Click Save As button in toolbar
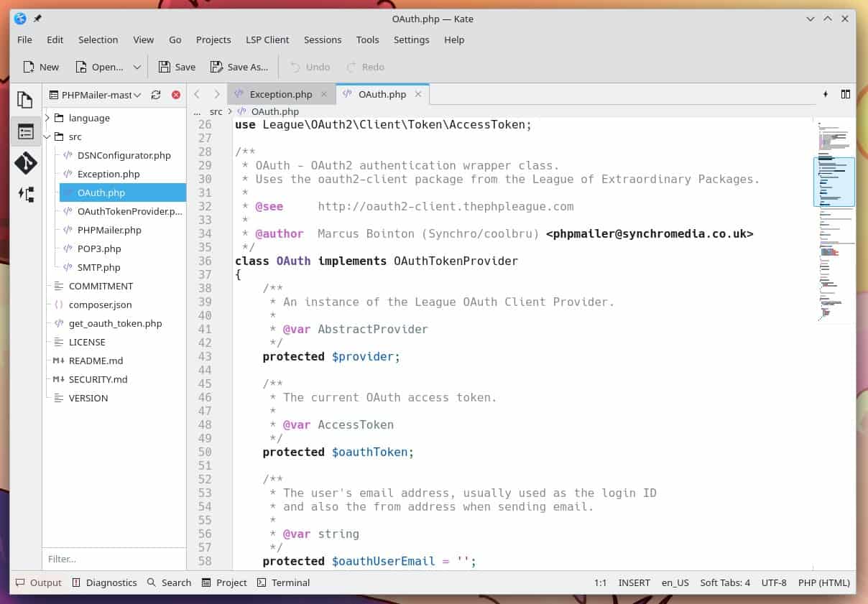 [239, 67]
